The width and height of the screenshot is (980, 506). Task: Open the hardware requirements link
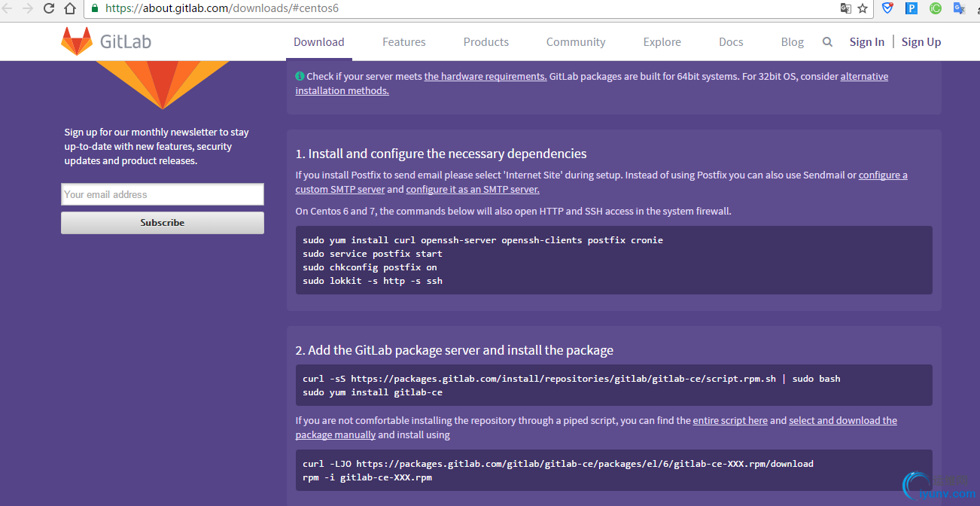[x=485, y=76]
